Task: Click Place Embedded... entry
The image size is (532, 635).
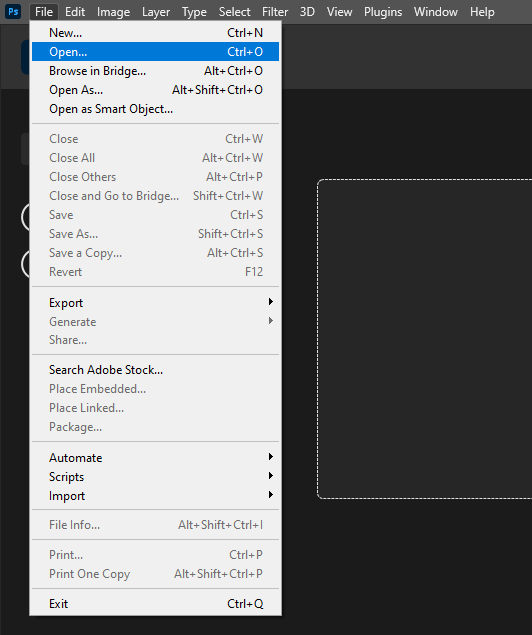Action: point(155,389)
